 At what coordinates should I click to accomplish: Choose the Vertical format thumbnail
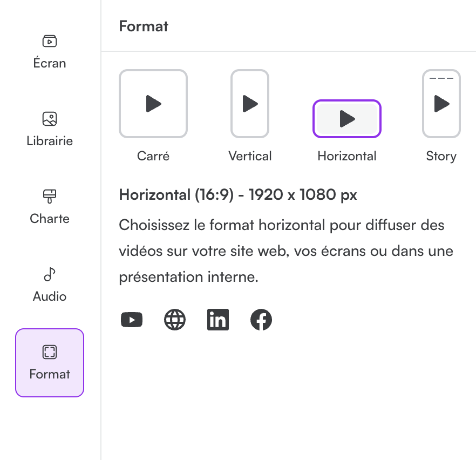[250, 104]
